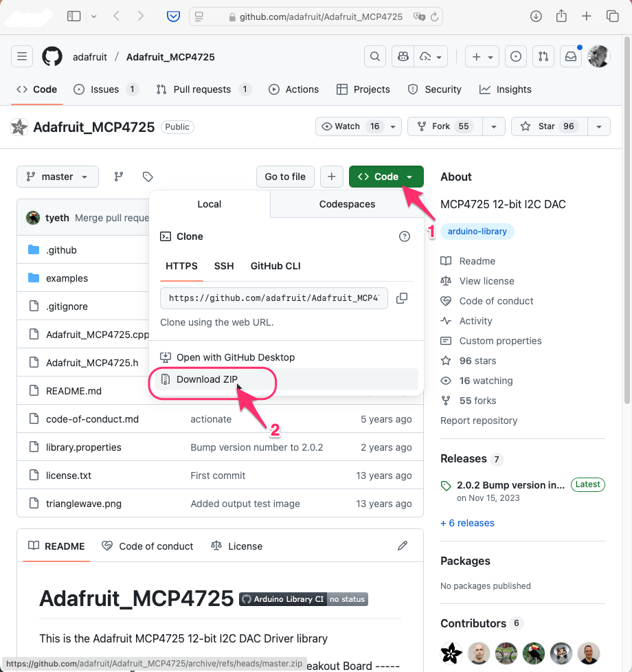Viewport: 632px width, 672px height.
Task: Choose Open with GitHub Desktop
Action: 286,357
